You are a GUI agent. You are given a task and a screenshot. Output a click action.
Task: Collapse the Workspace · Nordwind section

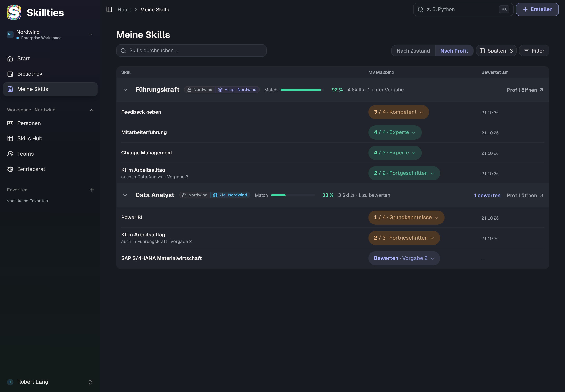92,110
